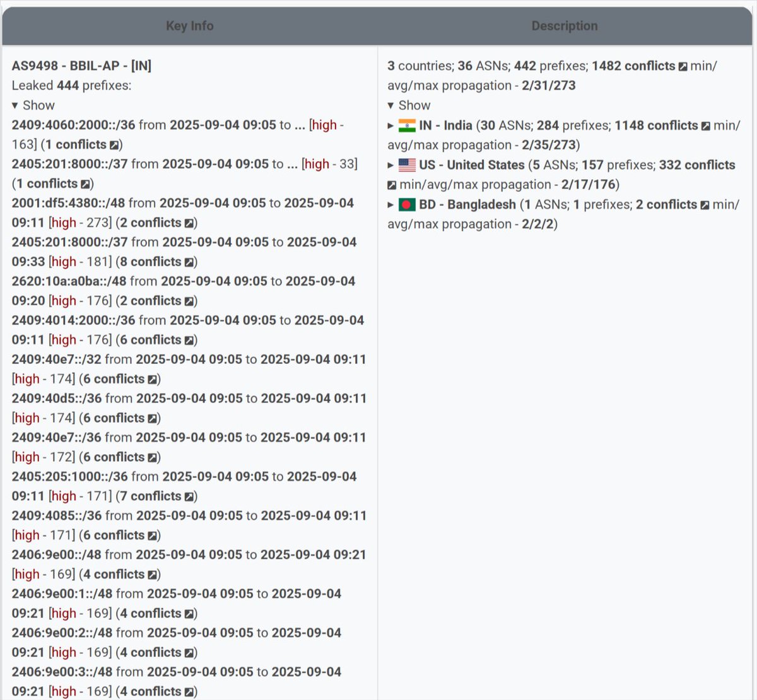This screenshot has height=700, width=757.
Task: Select prefix text 2409:4085::/36
Action: [57, 516]
